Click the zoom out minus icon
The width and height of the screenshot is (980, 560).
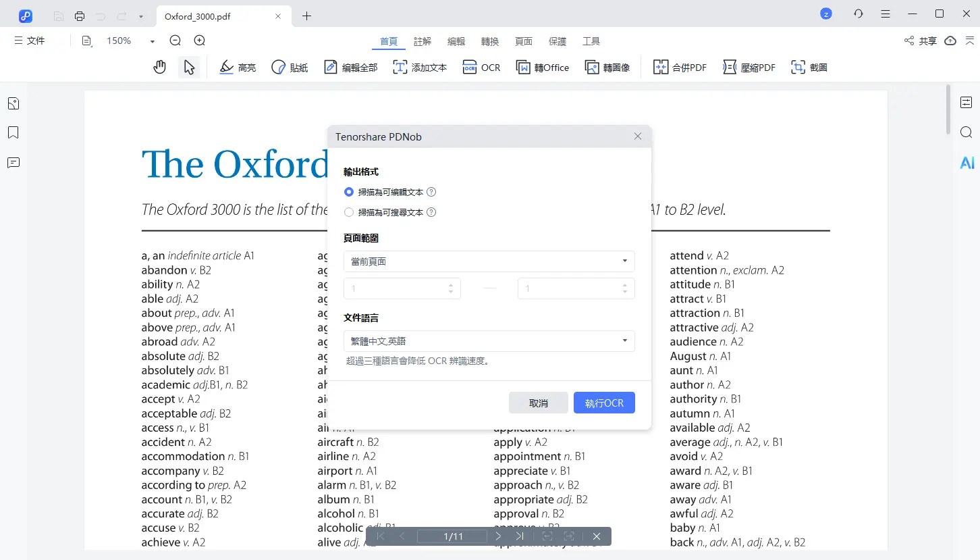(x=175, y=41)
